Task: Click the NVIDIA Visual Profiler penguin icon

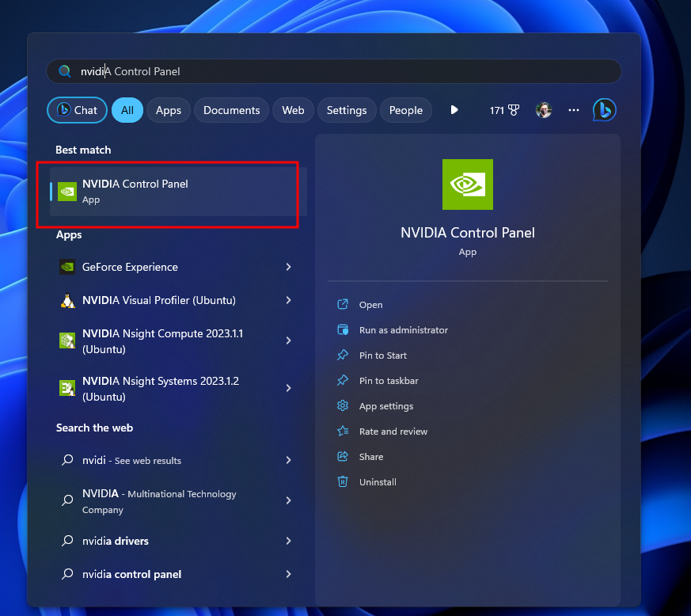Action: click(67, 300)
